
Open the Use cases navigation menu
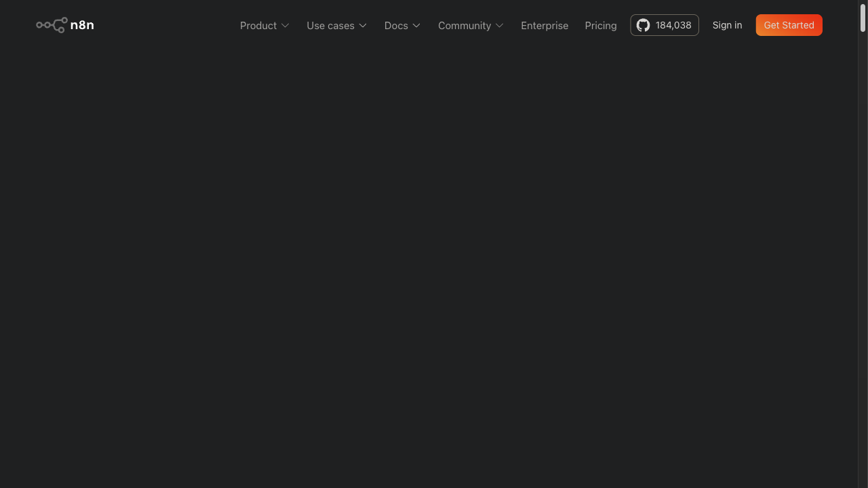coord(331,25)
